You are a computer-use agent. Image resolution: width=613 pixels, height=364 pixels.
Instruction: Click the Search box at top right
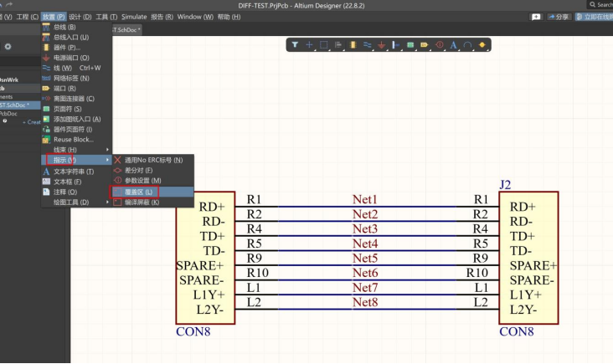(600, 5)
